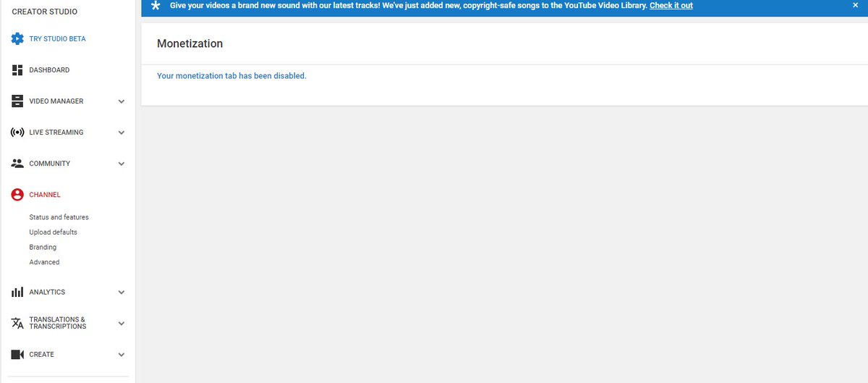Click the Analytics bar chart icon
Image resolution: width=868 pixels, height=383 pixels.
pos(17,292)
